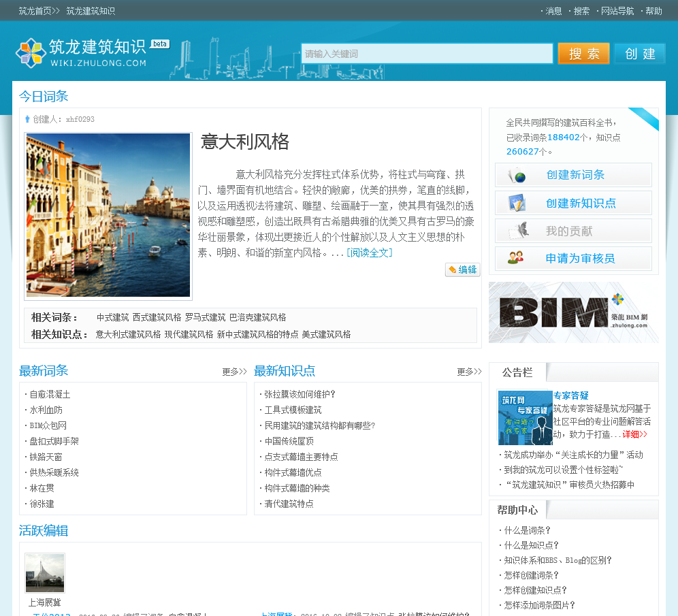The image size is (678, 616).
Task: Expand 更多>> for 最新词条
Action: click(x=234, y=372)
